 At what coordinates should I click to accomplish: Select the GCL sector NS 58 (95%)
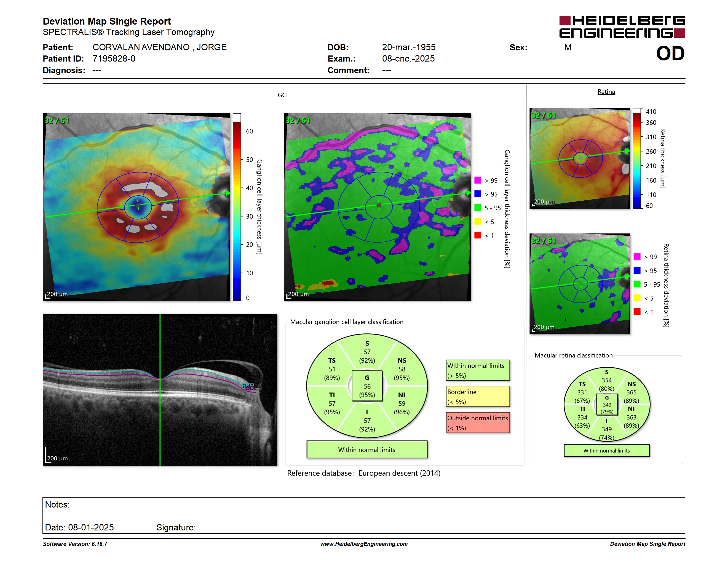[402, 369]
